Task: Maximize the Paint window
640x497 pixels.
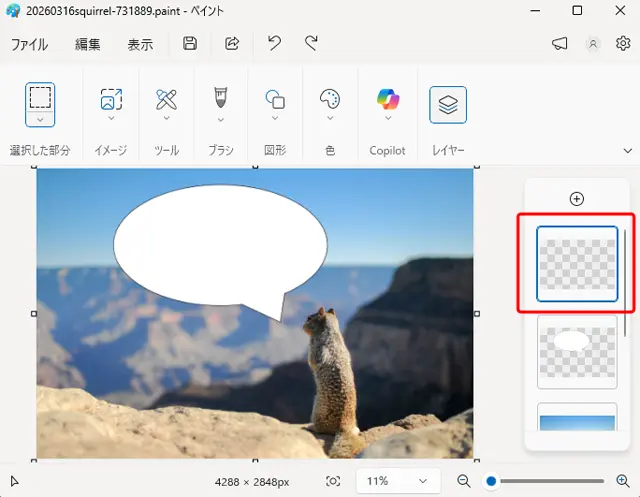Action: (x=577, y=11)
